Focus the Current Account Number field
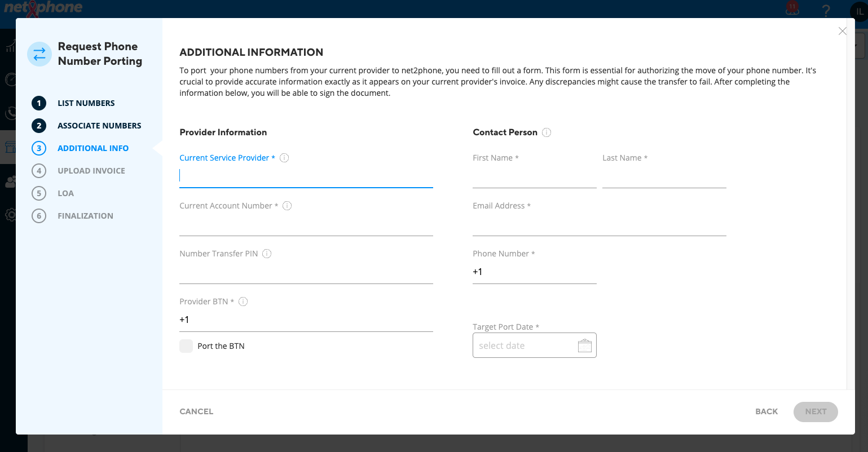The width and height of the screenshot is (868, 452). pyautogui.click(x=306, y=224)
